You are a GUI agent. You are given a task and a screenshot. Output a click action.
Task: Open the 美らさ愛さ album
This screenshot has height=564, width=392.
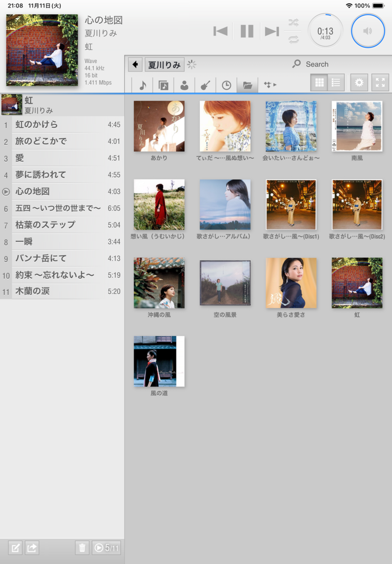coord(291,283)
